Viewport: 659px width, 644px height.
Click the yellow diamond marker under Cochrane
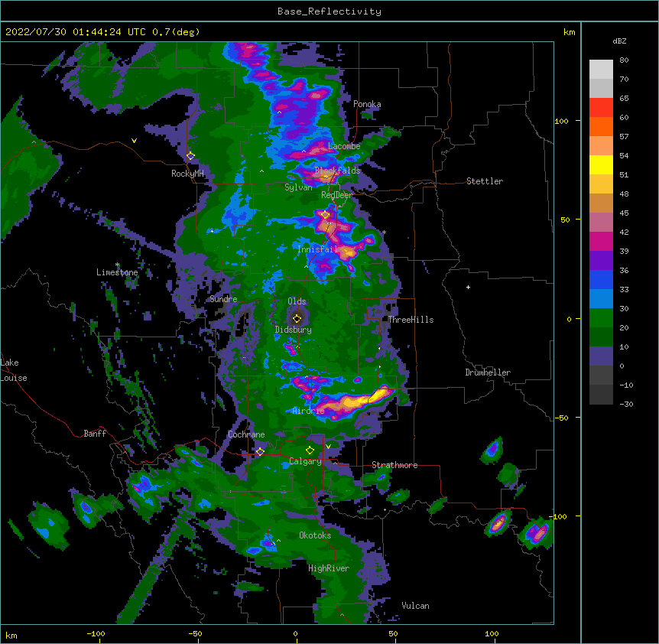click(x=260, y=451)
